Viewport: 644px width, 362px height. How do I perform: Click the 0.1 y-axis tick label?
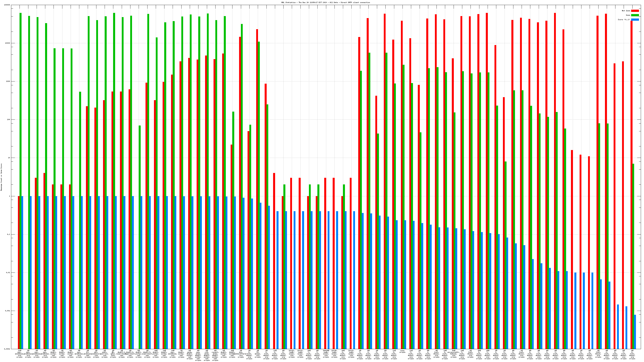[x=8, y=234]
